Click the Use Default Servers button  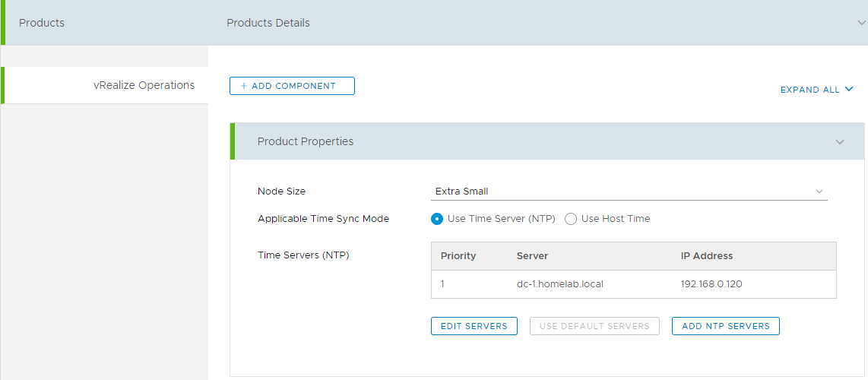[x=594, y=326]
